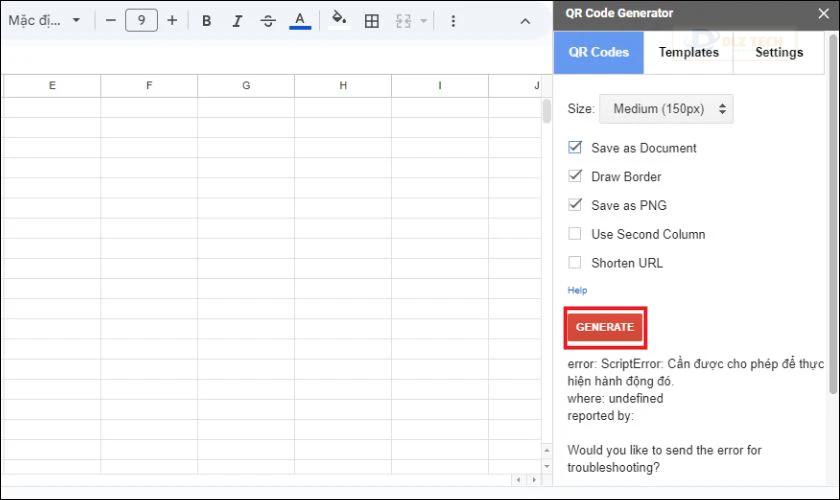Open the borders tool
Image resolution: width=840 pixels, height=500 pixels.
(371, 21)
